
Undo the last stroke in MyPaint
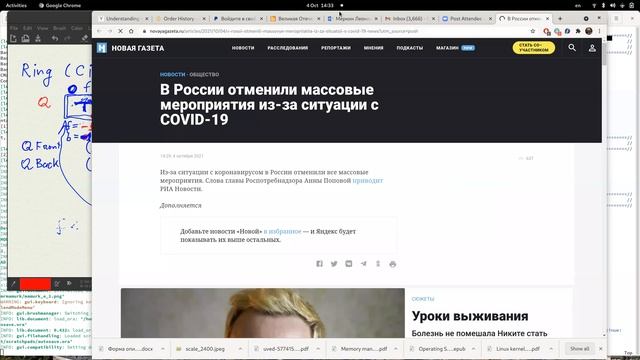point(55,38)
